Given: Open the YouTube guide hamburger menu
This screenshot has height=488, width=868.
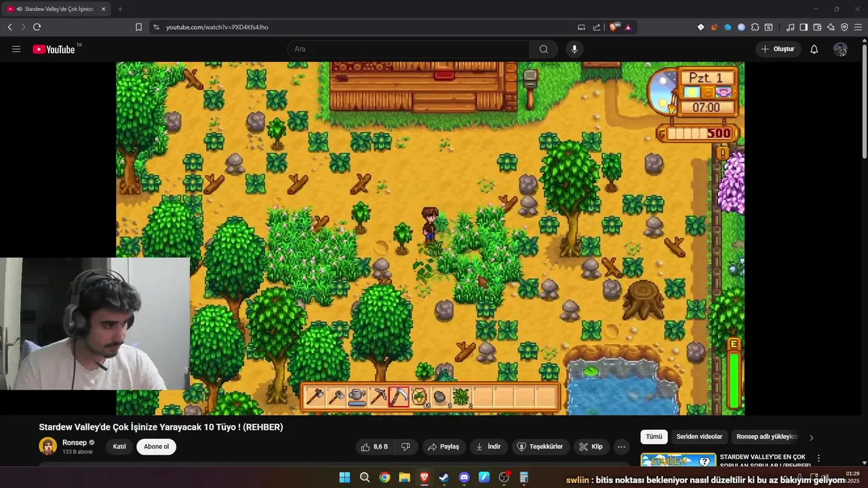Looking at the screenshot, I should [x=16, y=49].
